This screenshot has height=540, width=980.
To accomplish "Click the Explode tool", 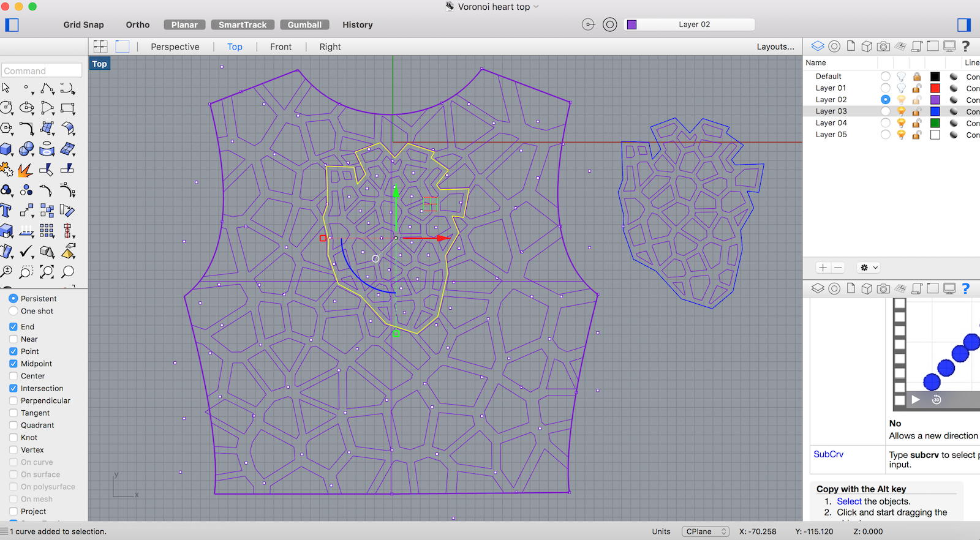I will pyautogui.click(x=26, y=169).
